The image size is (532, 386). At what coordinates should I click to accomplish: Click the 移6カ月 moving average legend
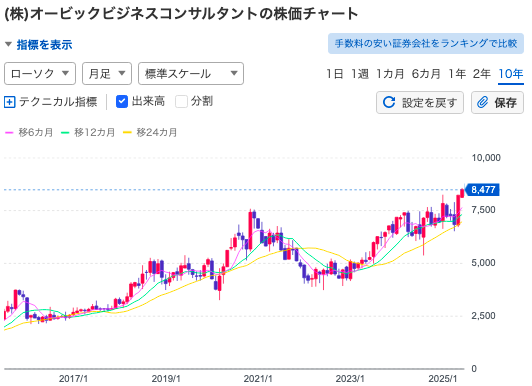(x=29, y=132)
